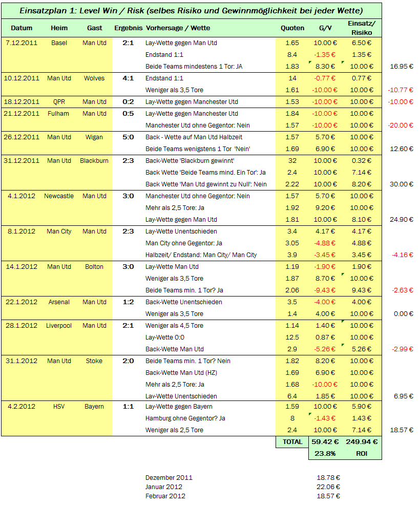
Task: Select the guest team cell 'Wolves'
Action: click(x=94, y=78)
